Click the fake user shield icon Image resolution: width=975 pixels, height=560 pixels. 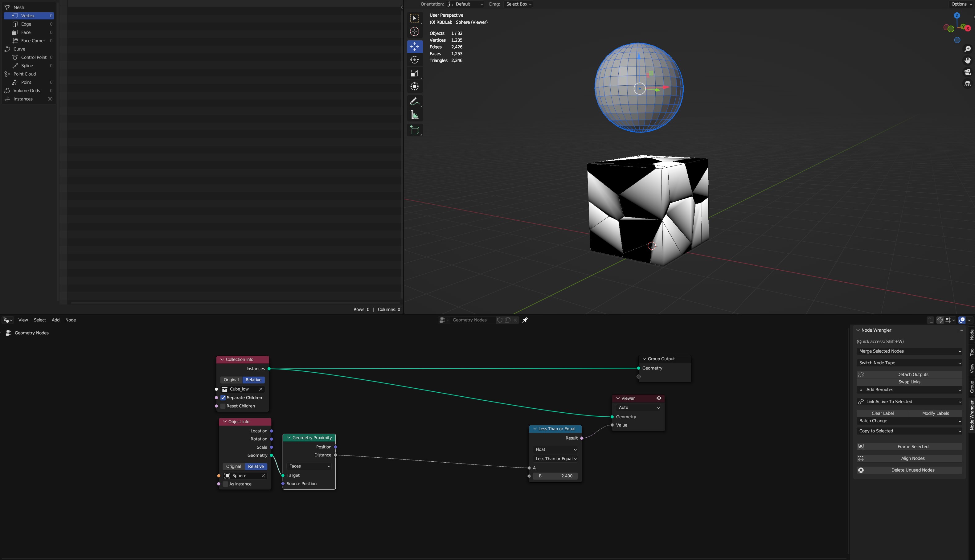[x=500, y=320]
